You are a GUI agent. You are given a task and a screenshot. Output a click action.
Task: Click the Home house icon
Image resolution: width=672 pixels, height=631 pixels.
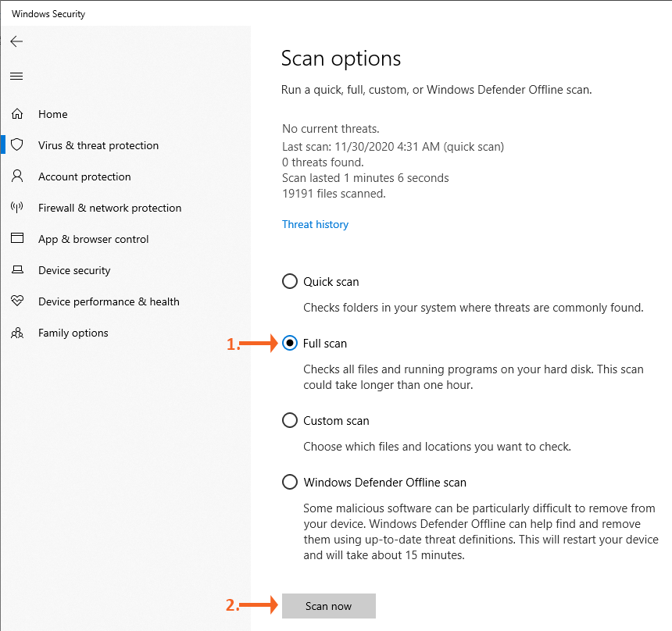tap(17, 114)
